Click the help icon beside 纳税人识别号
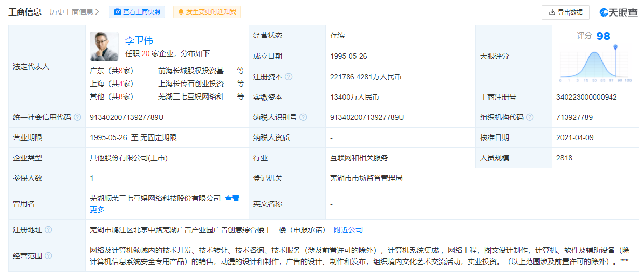The image size is (644, 276). point(303,117)
